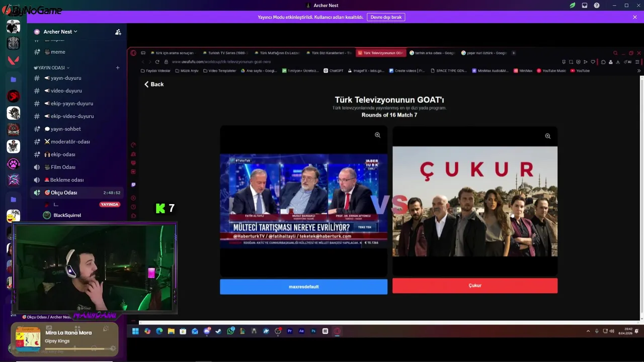Dismiss the Streamer Mode purple banner

coord(635,17)
